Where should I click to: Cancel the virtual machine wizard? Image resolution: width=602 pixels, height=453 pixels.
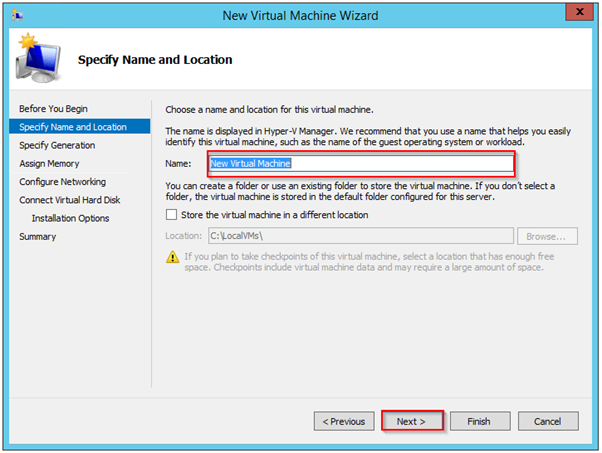[x=547, y=421]
